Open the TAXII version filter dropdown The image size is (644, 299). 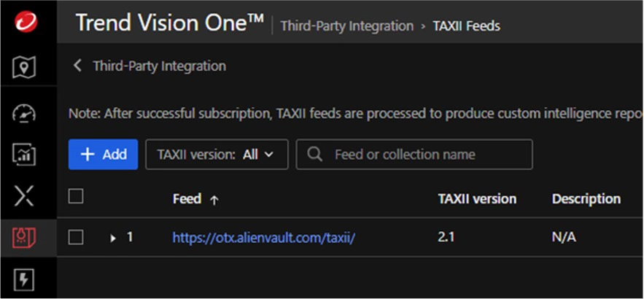tap(217, 155)
